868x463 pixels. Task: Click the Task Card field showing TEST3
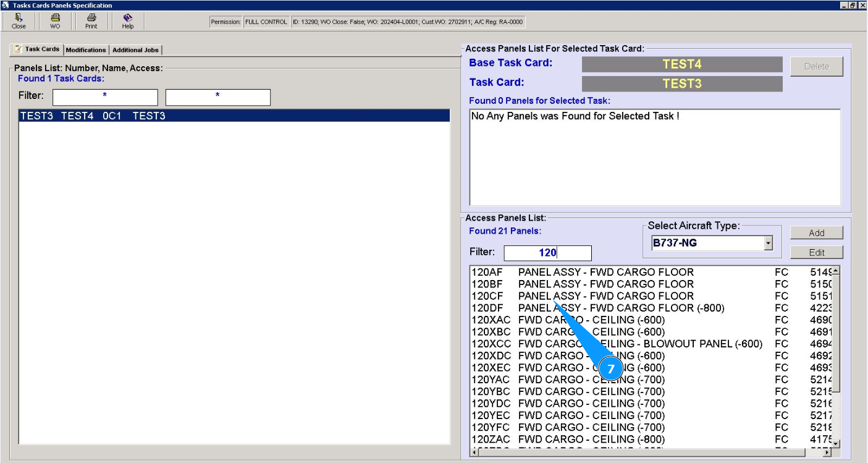pos(682,84)
